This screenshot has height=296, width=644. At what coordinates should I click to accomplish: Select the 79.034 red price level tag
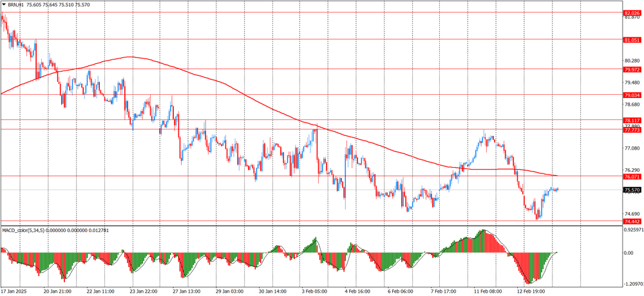(x=632, y=95)
